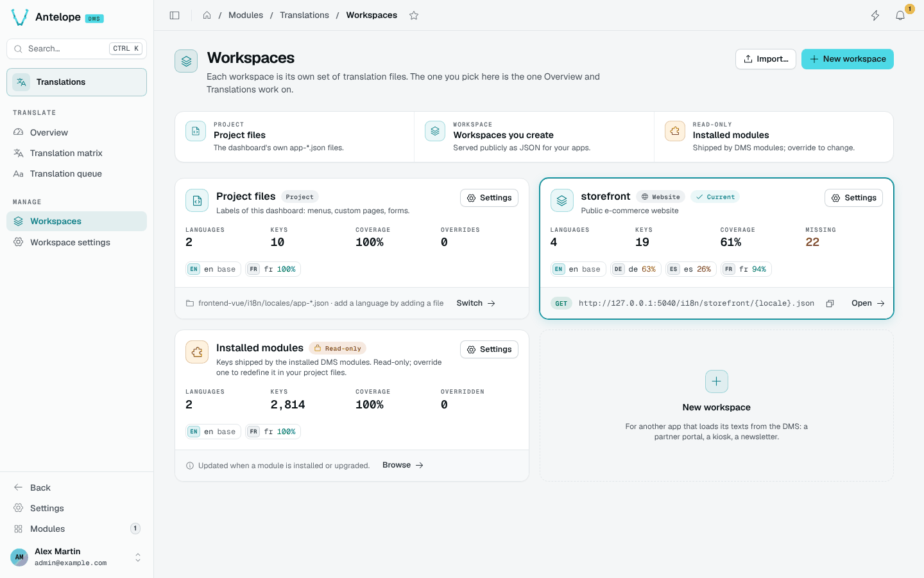Screen dimensions: 924x578
Task: Open Modules in the sidebar footer
Action: [76, 529]
